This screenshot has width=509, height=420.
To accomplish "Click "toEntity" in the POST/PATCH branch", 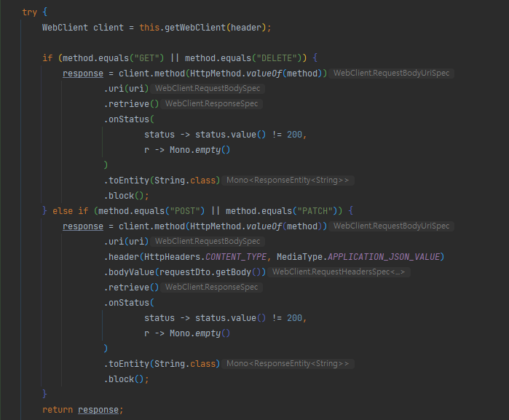I will click(x=129, y=364).
